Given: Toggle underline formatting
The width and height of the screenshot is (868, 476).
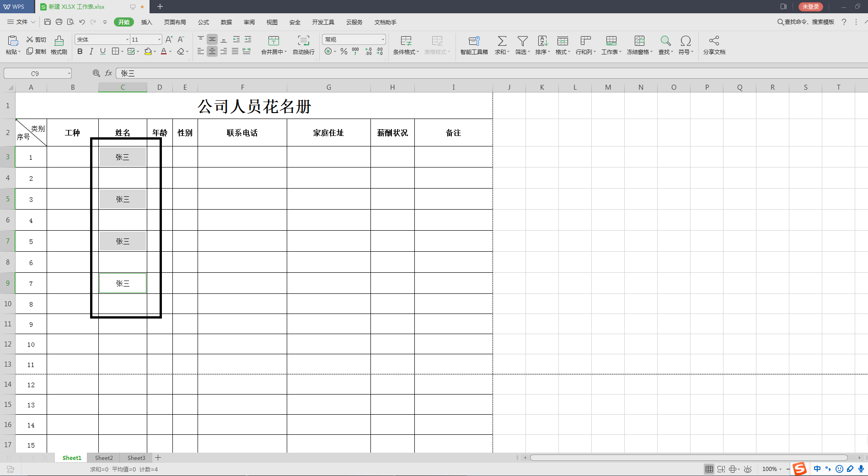Looking at the screenshot, I should coord(103,52).
